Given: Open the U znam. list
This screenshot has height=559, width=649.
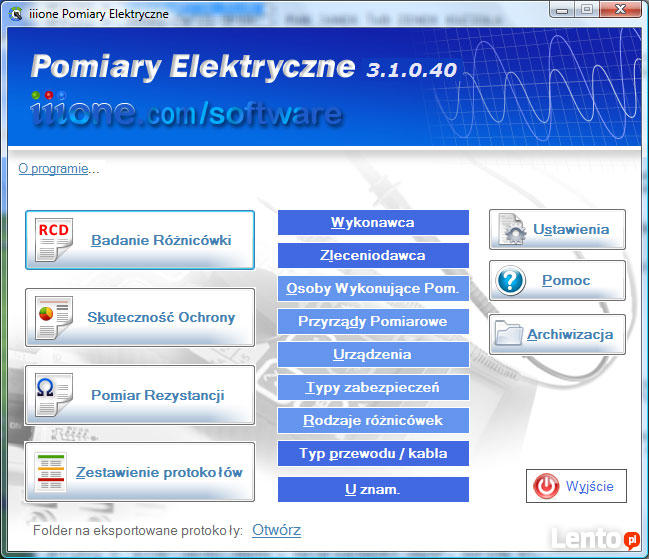Looking at the screenshot, I should [373, 489].
